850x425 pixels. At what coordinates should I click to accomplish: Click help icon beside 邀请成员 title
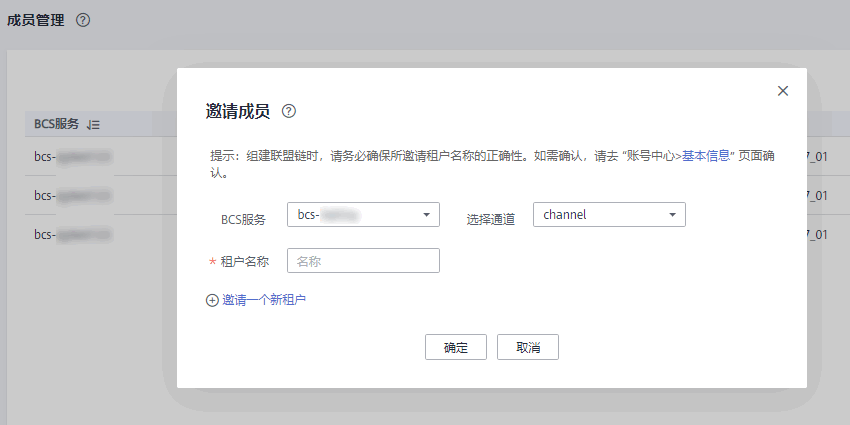click(289, 111)
